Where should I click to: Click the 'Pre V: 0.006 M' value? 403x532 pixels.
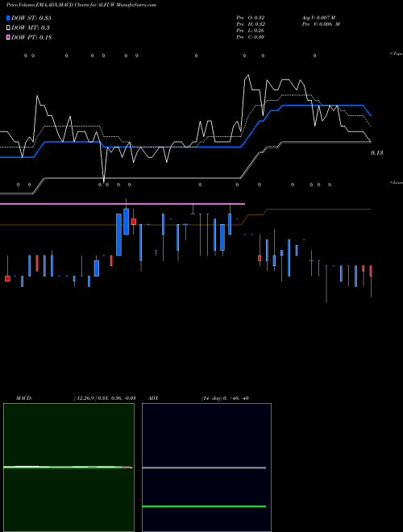click(322, 24)
